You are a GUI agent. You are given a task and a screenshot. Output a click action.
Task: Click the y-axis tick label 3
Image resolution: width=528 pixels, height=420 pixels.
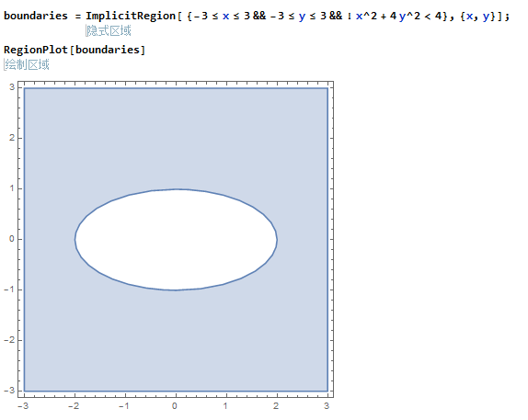pyautogui.click(x=12, y=87)
